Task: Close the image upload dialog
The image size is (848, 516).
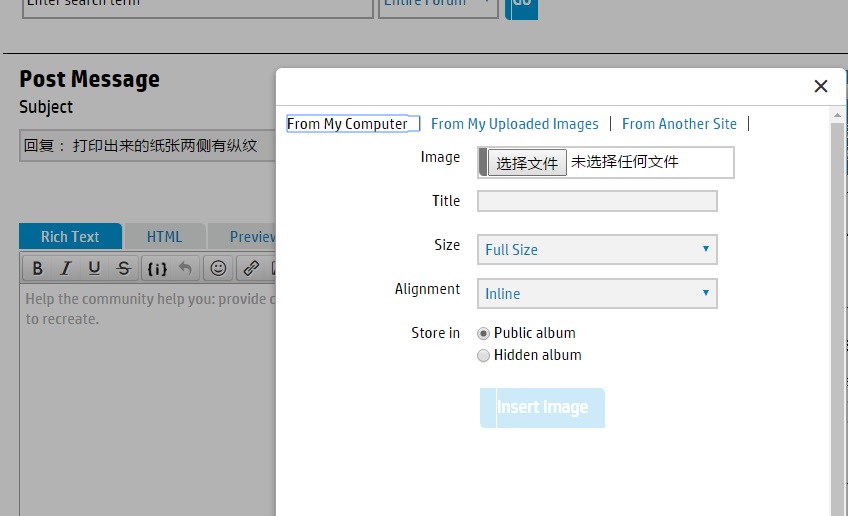Action: pyautogui.click(x=821, y=87)
